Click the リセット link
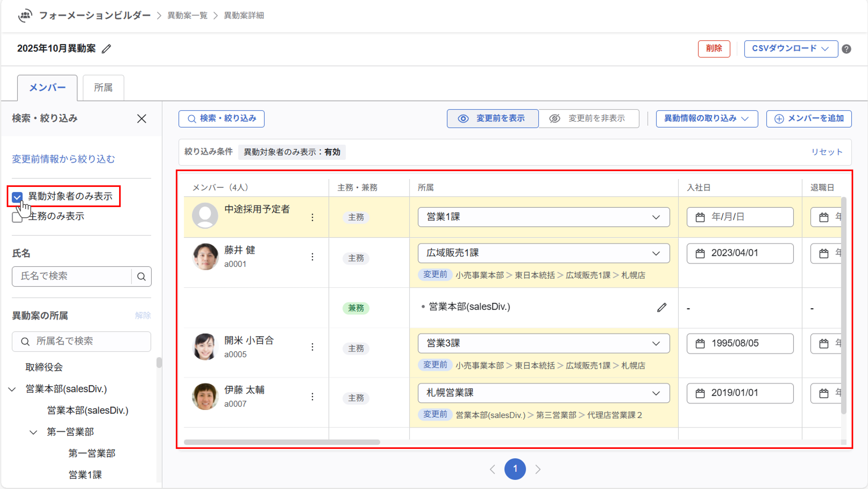Image resolution: width=868 pixels, height=489 pixels. (x=827, y=152)
